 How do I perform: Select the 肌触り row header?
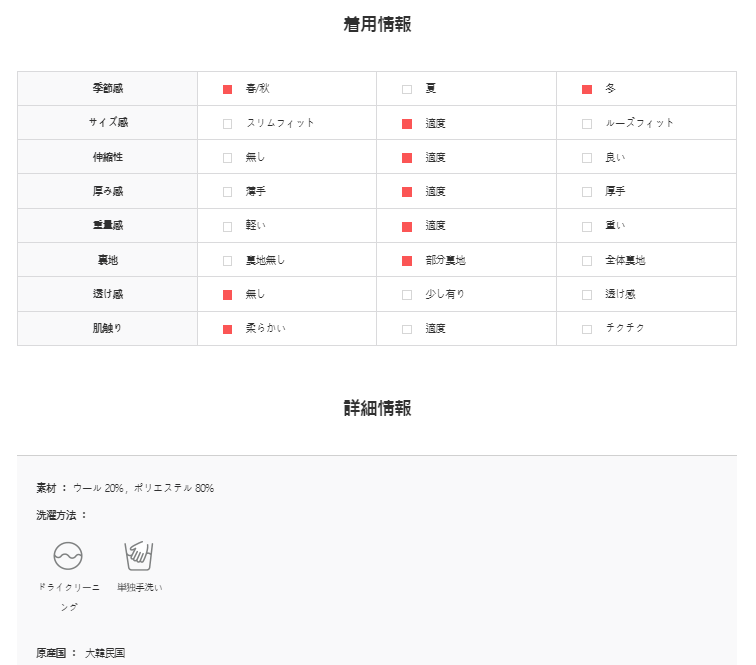pos(107,328)
